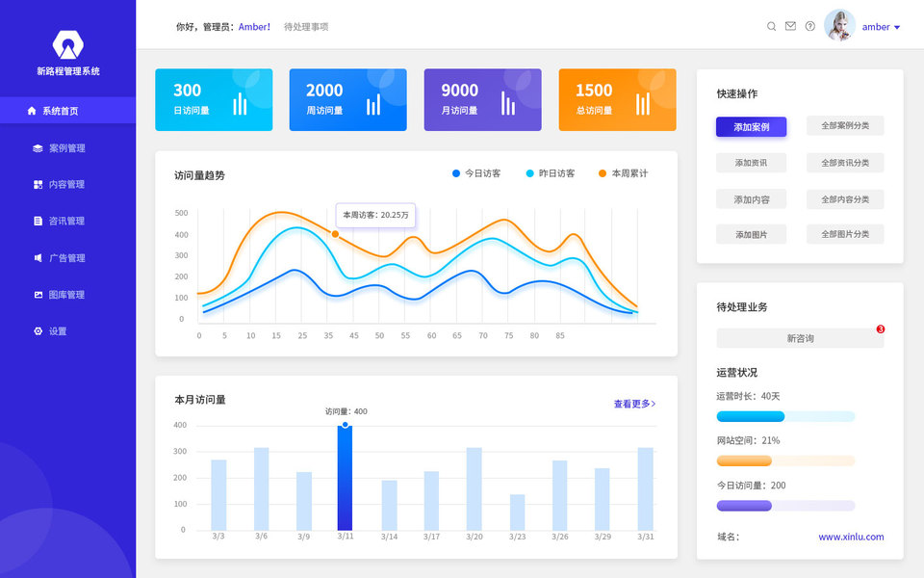Click the 访问量趋势 chart title
This screenshot has width=924, height=578.
[199, 175]
